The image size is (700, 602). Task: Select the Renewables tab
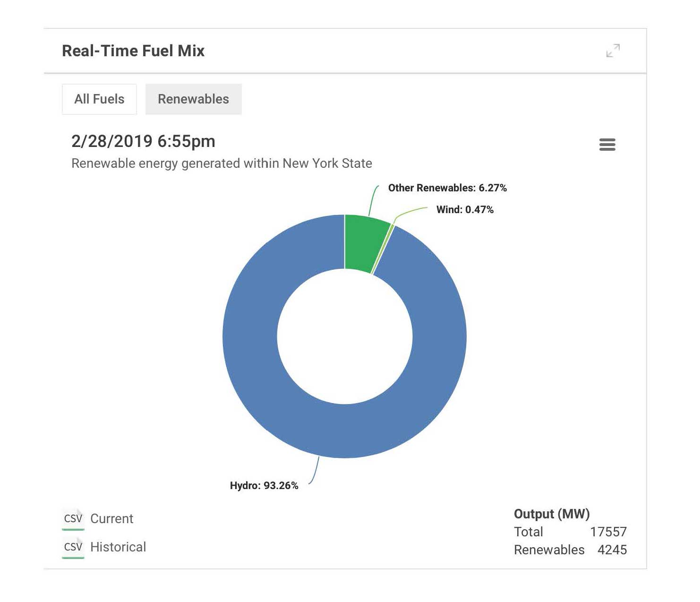tap(194, 99)
